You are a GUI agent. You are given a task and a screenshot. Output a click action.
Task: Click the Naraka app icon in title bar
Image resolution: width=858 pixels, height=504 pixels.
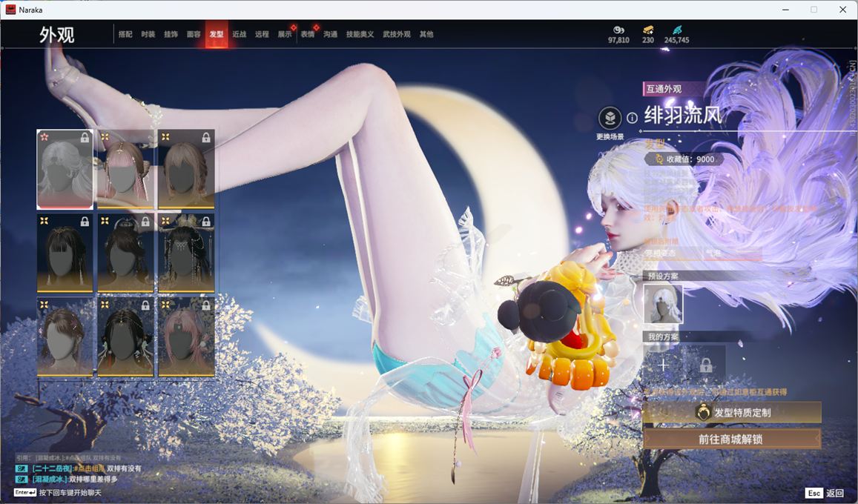point(10,10)
